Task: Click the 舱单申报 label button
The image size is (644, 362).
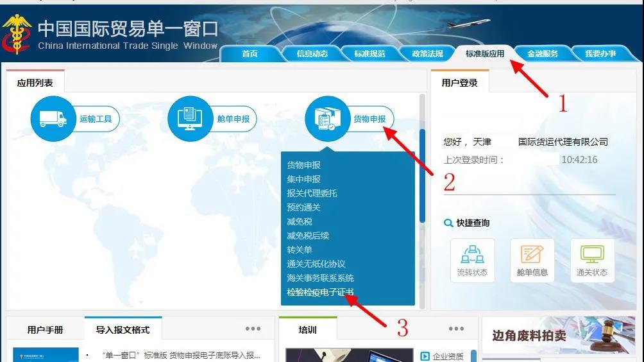Action: (233, 119)
